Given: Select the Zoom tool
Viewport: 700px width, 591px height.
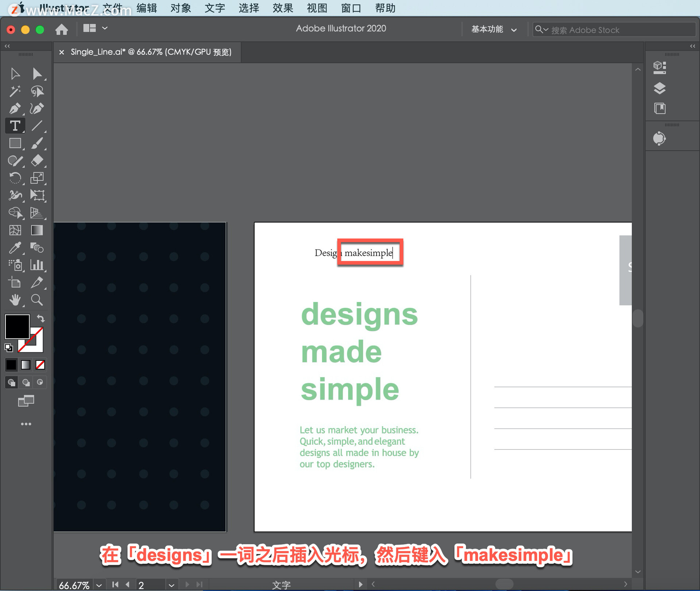Looking at the screenshot, I should click(x=37, y=300).
